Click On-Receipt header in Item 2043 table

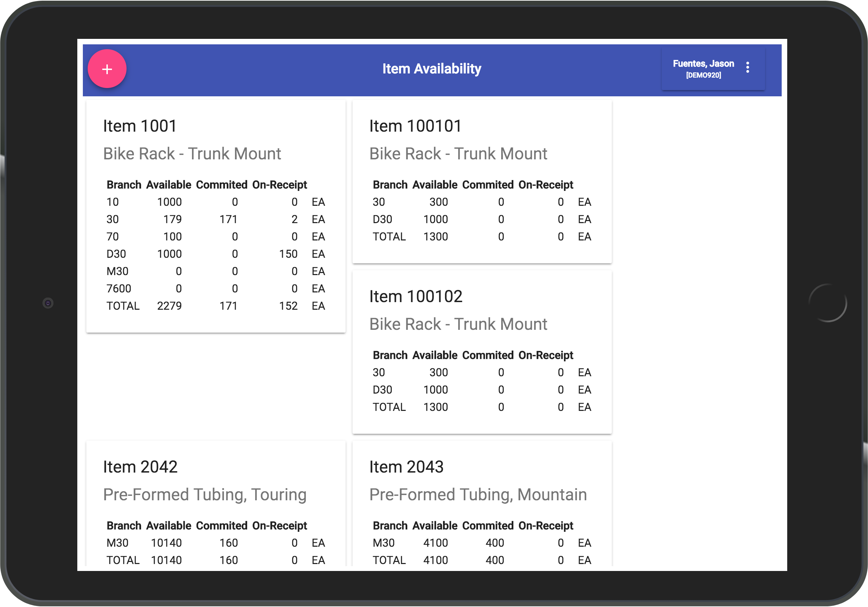(546, 526)
